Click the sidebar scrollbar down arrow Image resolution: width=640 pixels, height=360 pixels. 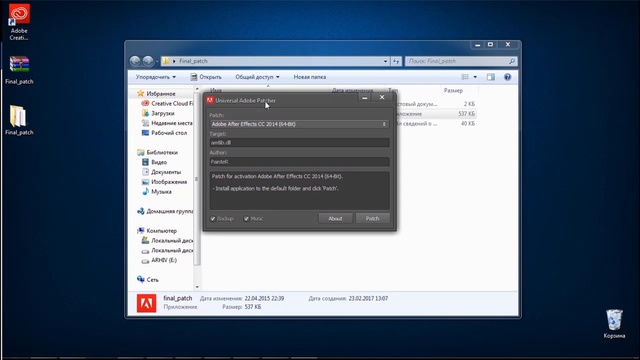coord(197,287)
